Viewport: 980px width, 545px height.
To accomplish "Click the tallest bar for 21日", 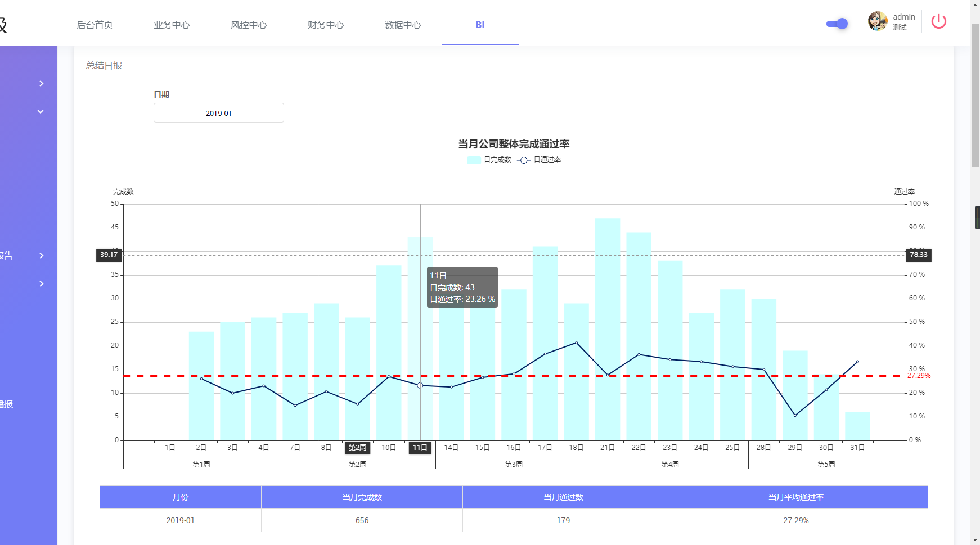I will (x=608, y=329).
